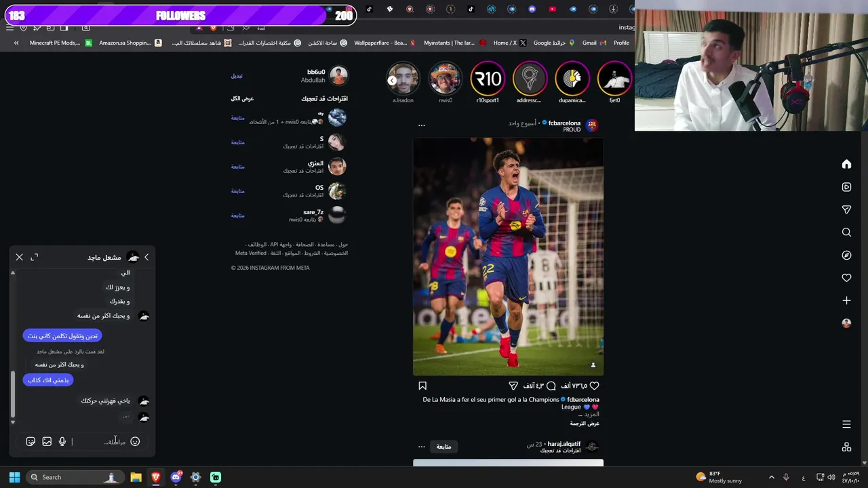Viewport: 868px width, 488px height.
Task: Attach image in chat message box
Action: point(47,441)
